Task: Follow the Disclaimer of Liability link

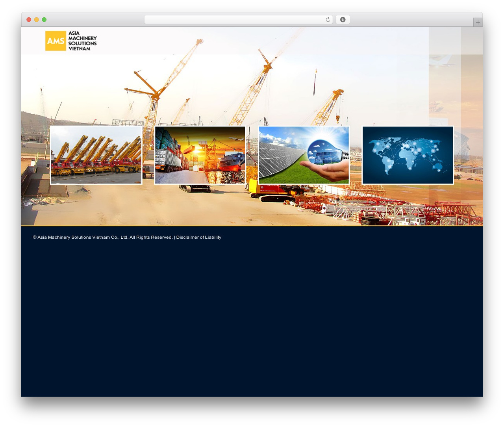Action: point(198,237)
